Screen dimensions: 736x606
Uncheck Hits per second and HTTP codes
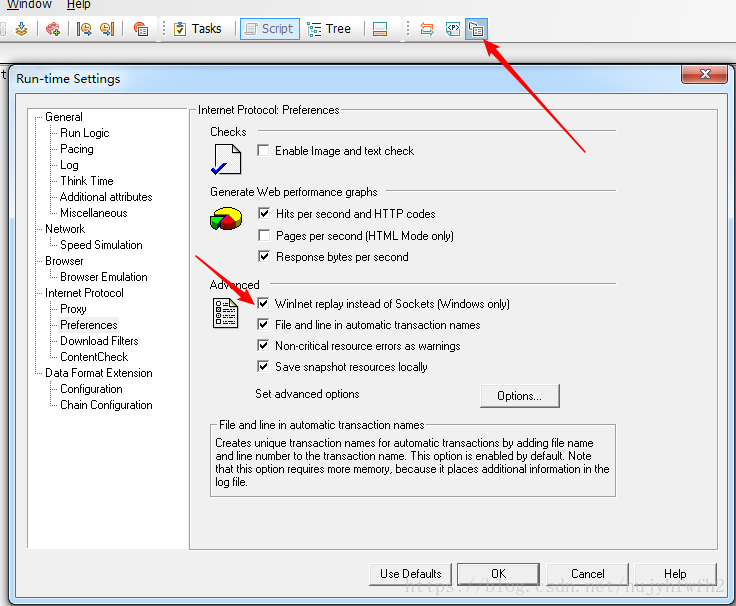(264, 214)
